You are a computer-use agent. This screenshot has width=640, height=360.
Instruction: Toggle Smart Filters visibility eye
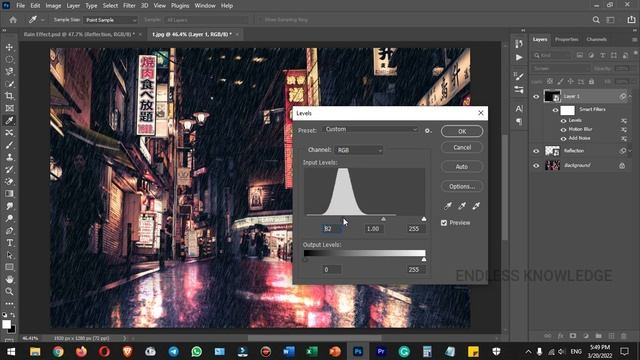point(555,110)
